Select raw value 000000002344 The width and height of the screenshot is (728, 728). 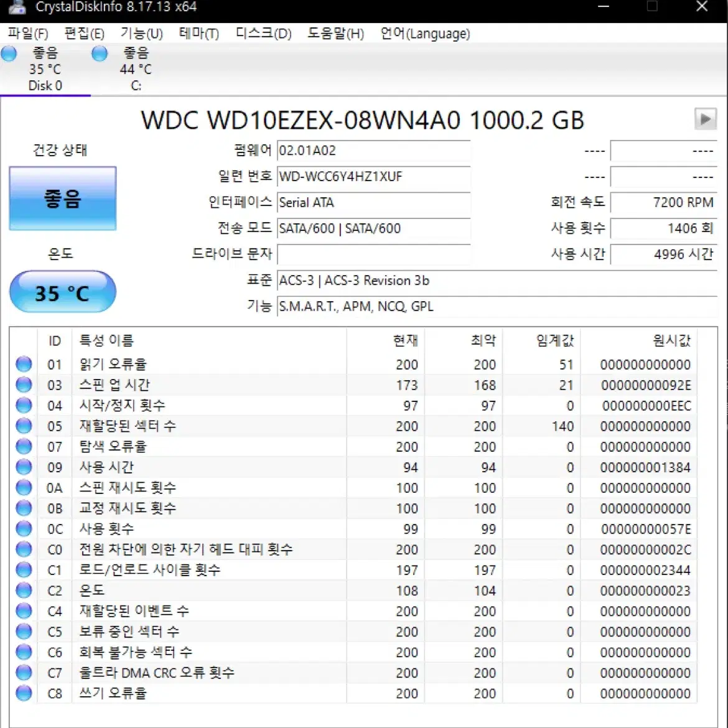tap(645, 570)
